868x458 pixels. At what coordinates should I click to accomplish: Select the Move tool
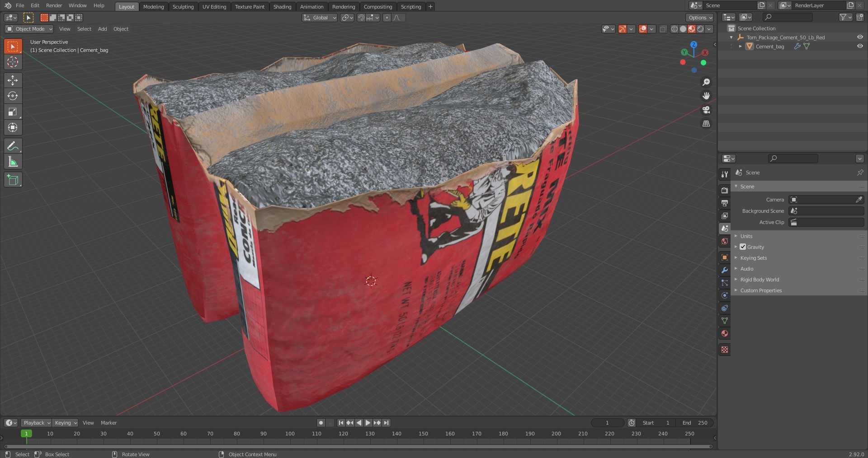(13, 80)
